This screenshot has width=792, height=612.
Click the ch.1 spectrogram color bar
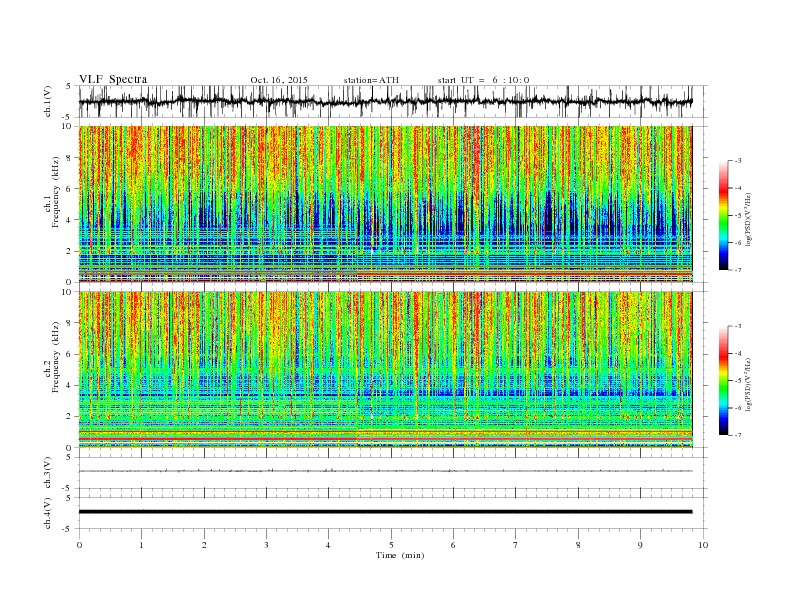(x=723, y=216)
